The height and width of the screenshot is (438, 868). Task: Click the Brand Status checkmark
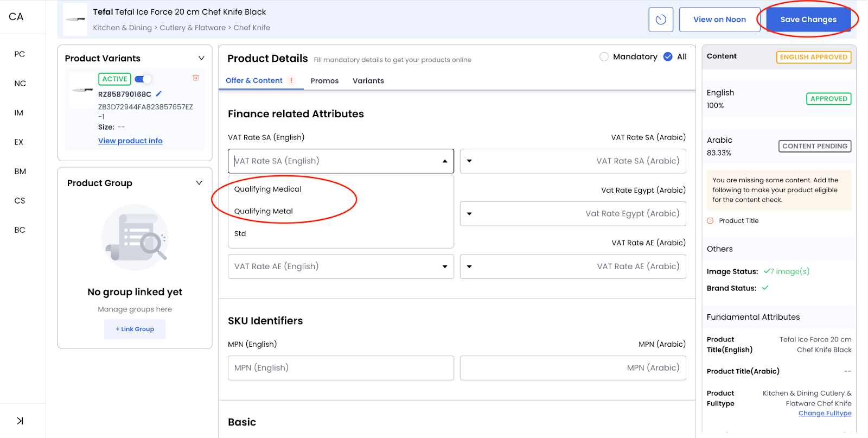(765, 288)
